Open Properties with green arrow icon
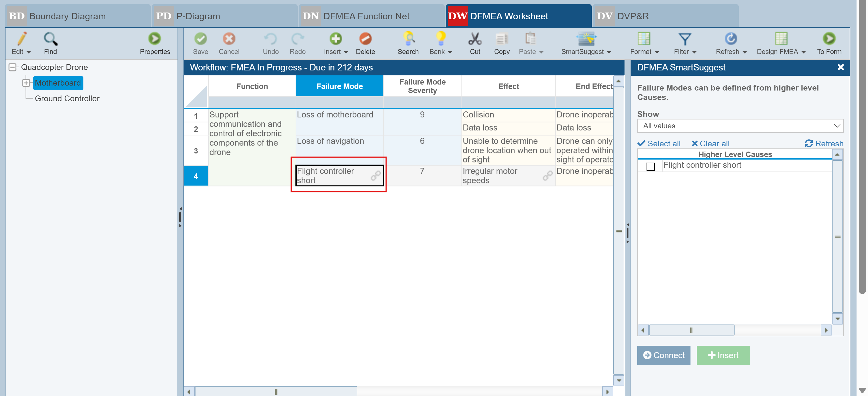Screen dimensions: 868x396 [x=155, y=39]
